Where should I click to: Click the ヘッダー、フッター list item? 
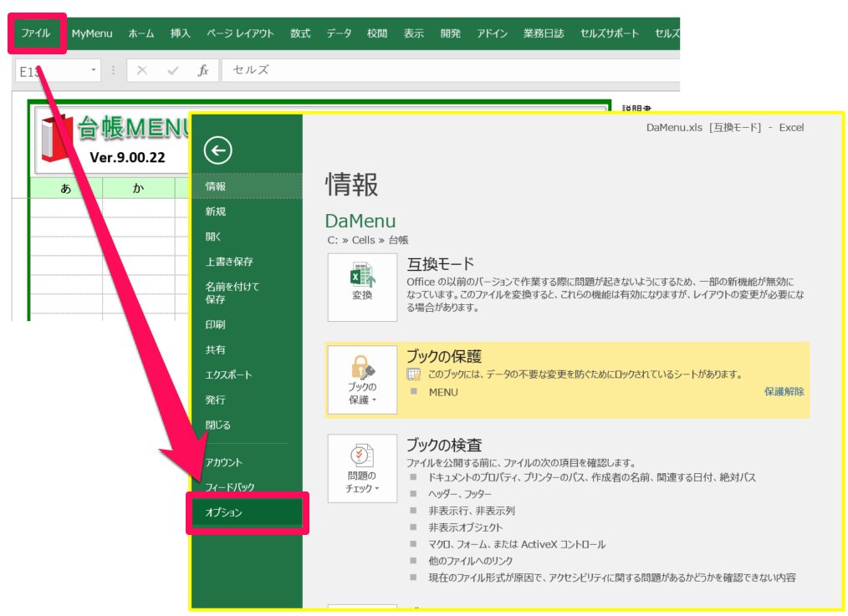click(x=460, y=495)
